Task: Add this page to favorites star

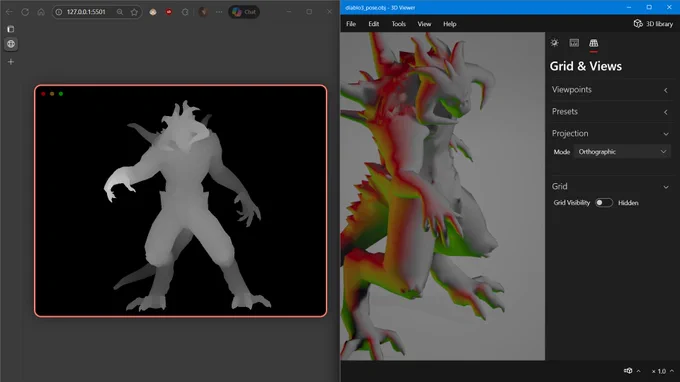Action: tap(134, 12)
